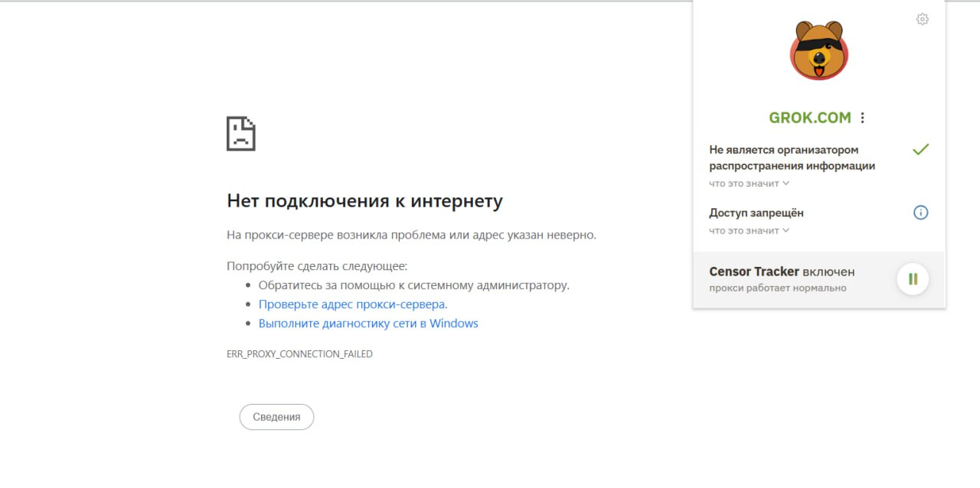Click the heading Нет подключения к интернету
This screenshot has width=980, height=488.
(x=364, y=201)
